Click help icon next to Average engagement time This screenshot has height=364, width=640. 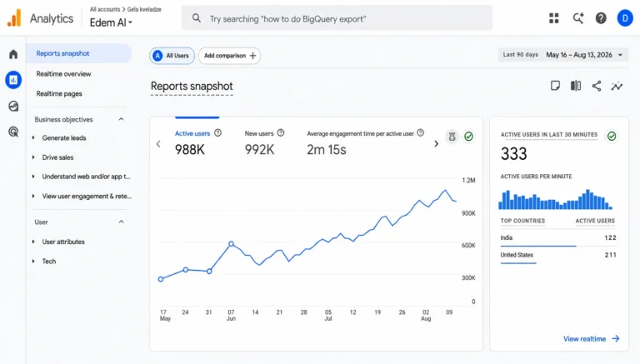click(x=420, y=133)
